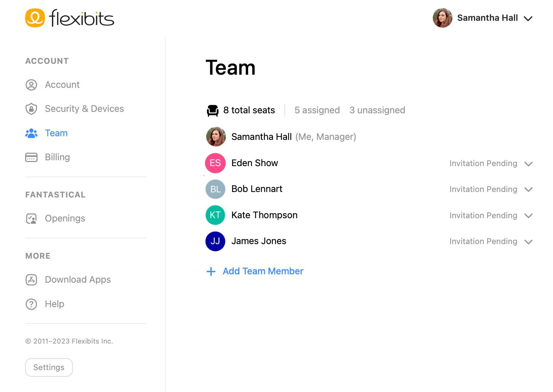
Task: Click the Team page heading
Action: tap(231, 68)
